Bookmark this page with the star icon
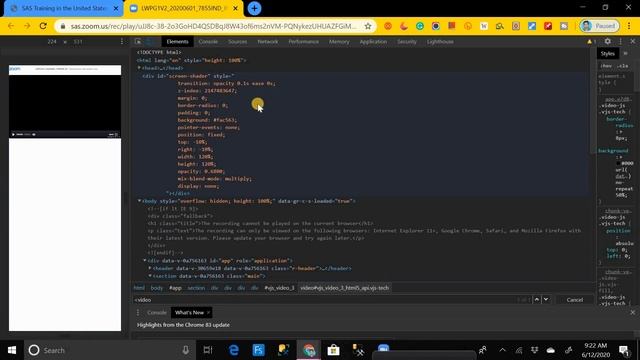 tap(368, 26)
